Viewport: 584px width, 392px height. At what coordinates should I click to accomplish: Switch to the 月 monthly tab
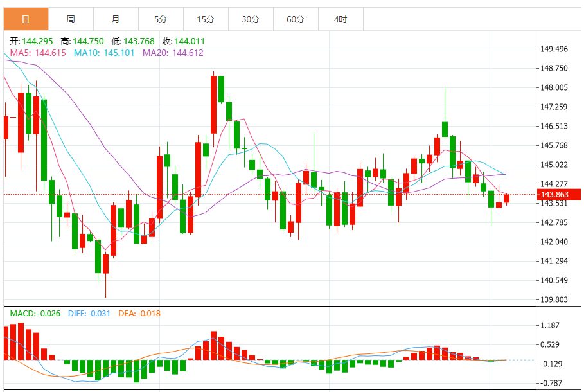pos(116,19)
